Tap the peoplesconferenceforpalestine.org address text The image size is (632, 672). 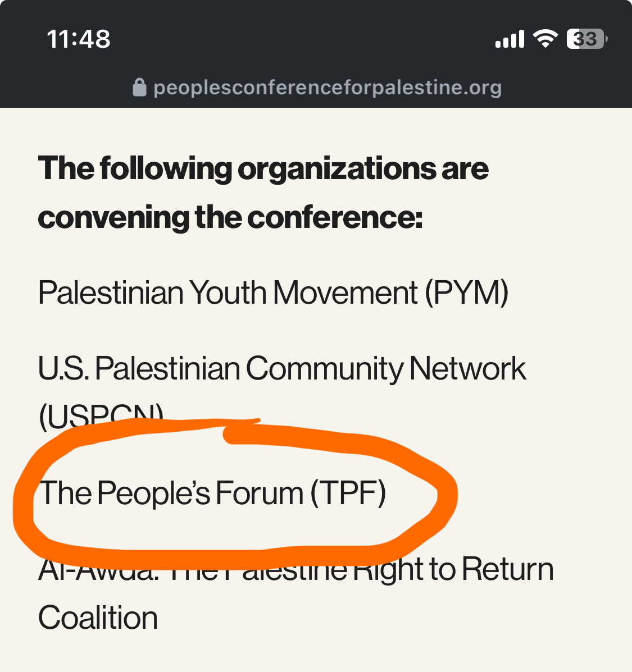click(x=327, y=88)
